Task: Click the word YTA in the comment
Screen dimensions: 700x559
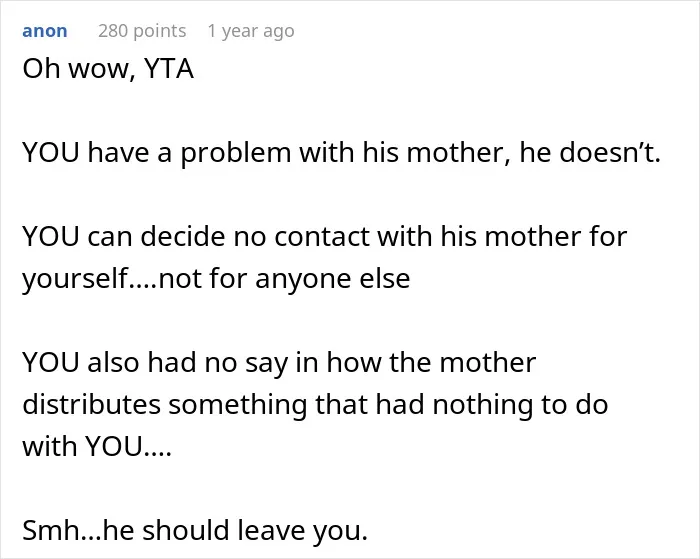Action: 169,69
